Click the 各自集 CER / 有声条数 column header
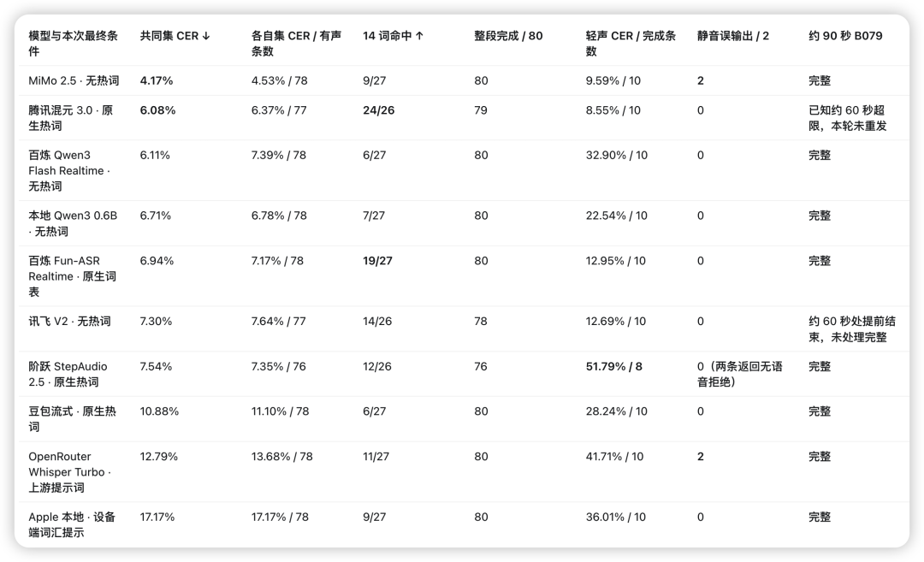The image size is (924, 562). pos(296,44)
